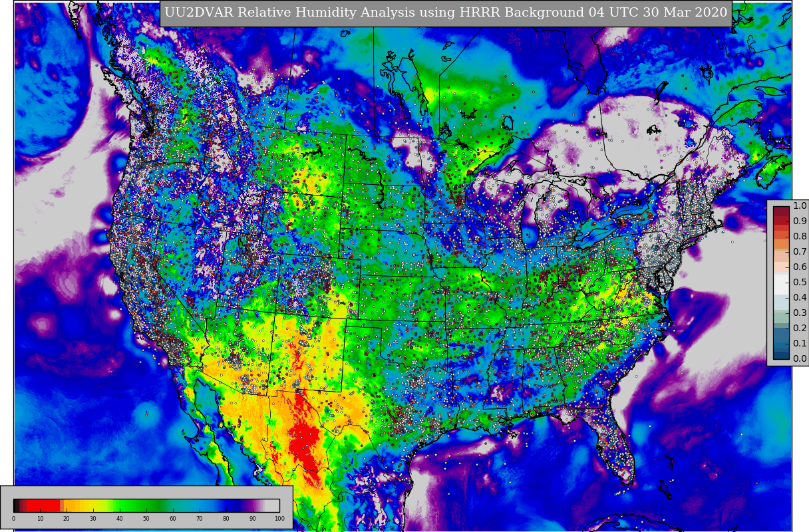Click the 0.2 label on right colorbar

pos(800,329)
